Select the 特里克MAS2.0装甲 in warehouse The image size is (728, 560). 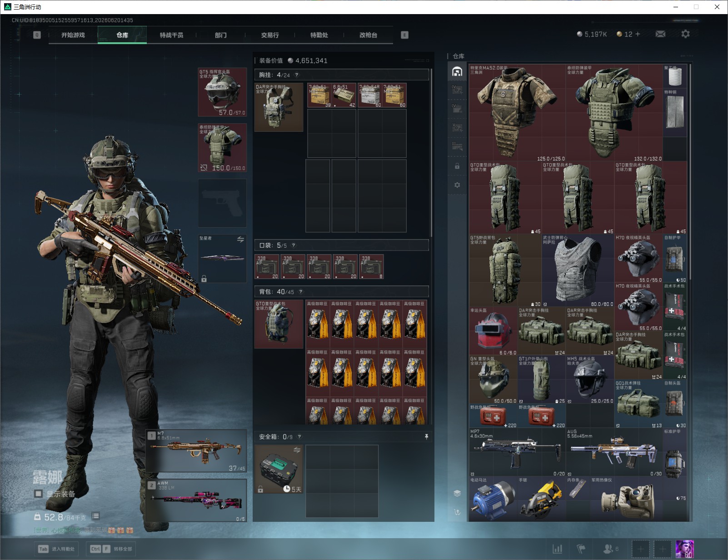518,113
